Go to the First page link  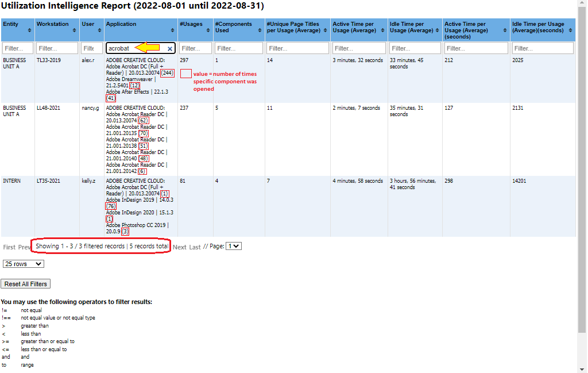(9, 247)
